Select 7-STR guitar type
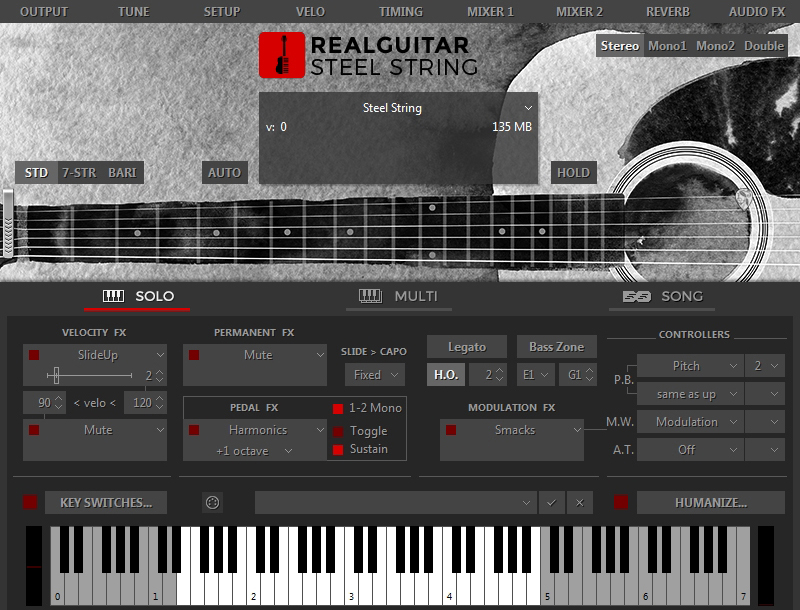800x610 pixels. tap(79, 173)
